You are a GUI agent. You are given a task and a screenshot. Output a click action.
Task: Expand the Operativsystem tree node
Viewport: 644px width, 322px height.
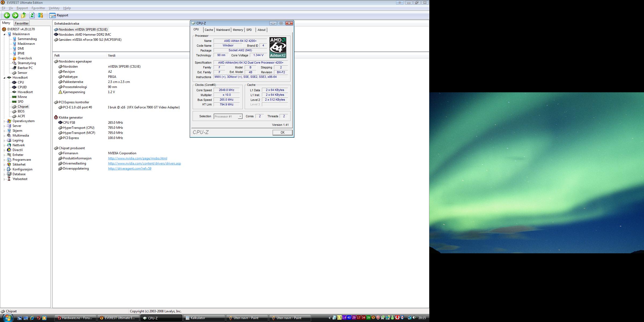4,121
